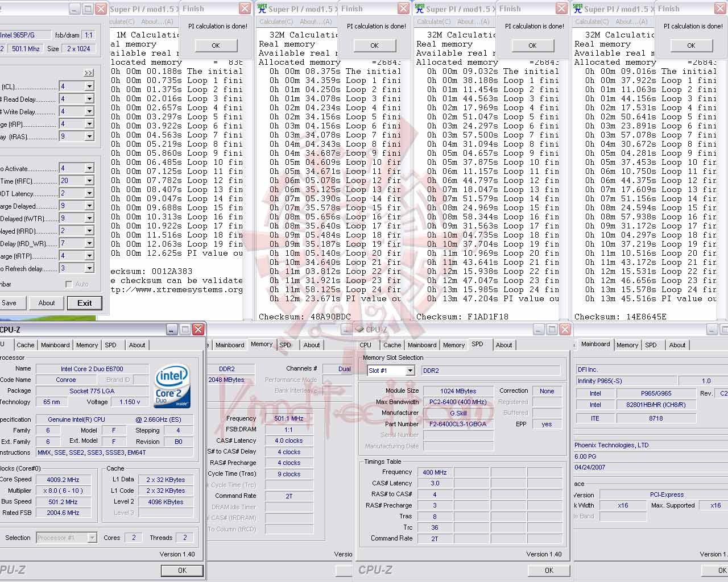Click the Super PI icon of the F1AD1F18 checksum window
The height and width of the screenshot is (582, 728).
pos(419,9)
